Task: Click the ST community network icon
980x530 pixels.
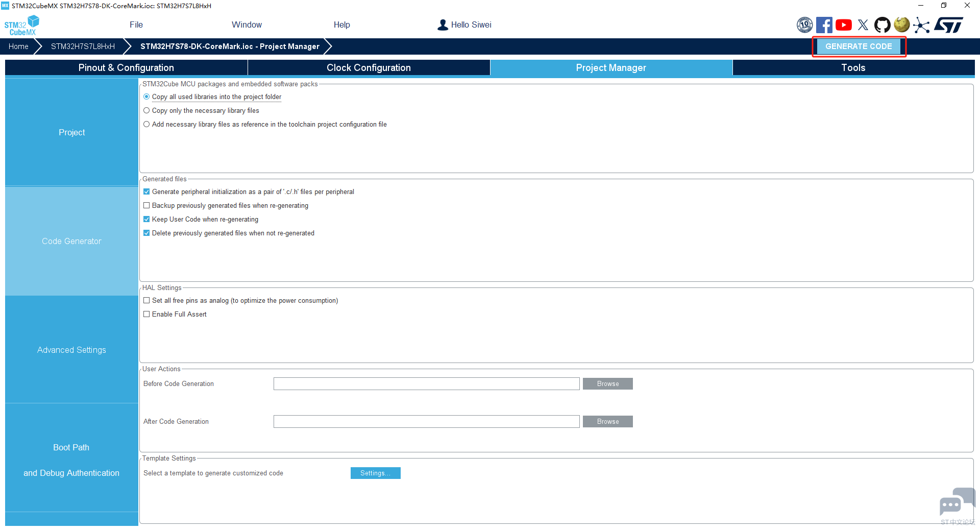Action: 921,25
